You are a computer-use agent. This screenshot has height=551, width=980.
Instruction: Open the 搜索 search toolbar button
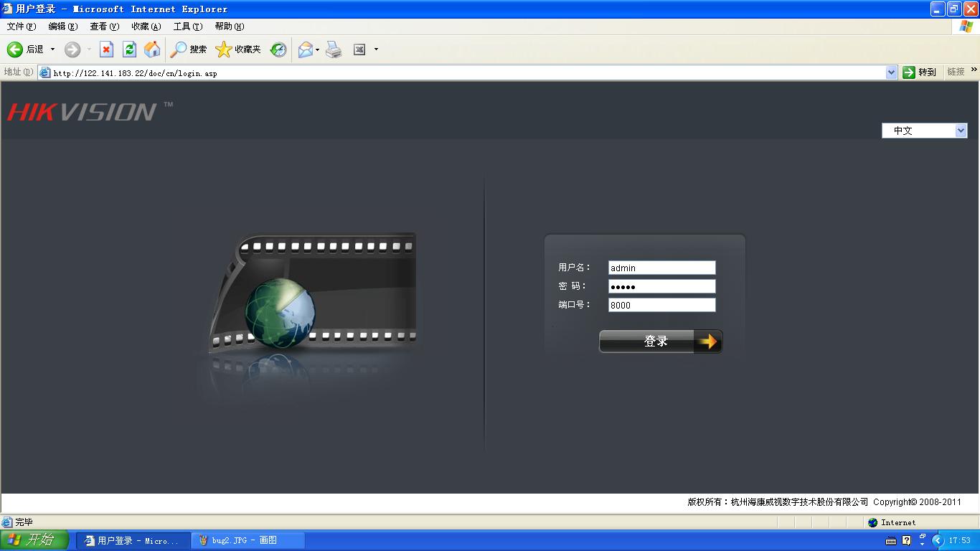coord(188,50)
